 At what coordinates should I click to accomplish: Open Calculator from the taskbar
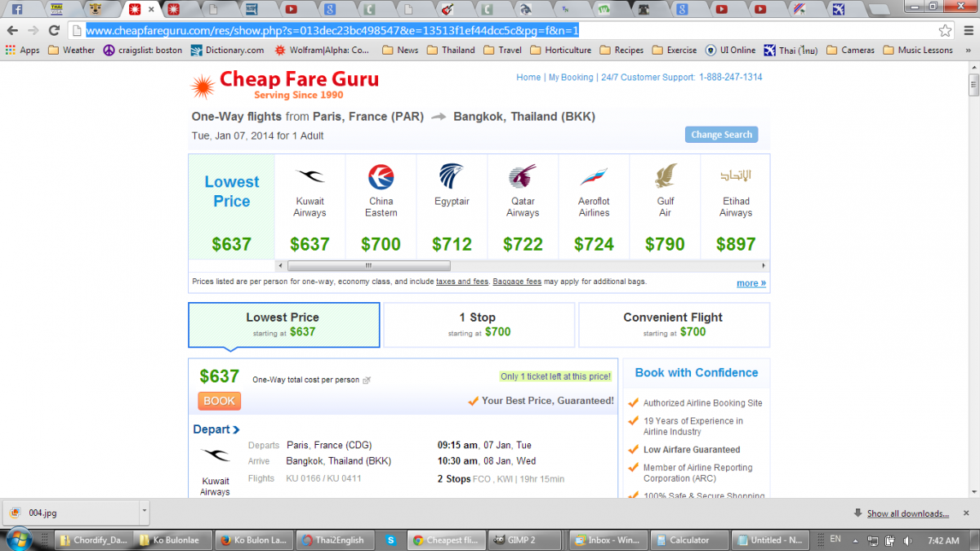pyautogui.click(x=688, y=540)
